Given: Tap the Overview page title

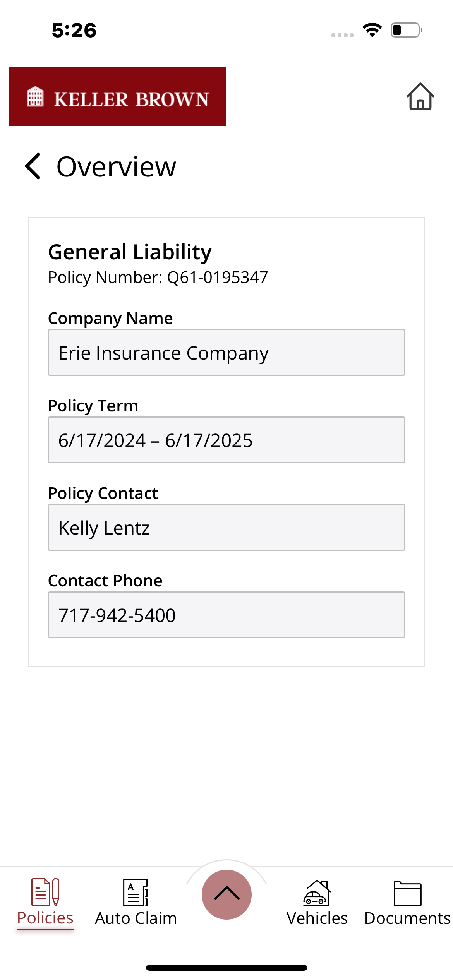Looking at the screenshot, I should pos(116,167).
